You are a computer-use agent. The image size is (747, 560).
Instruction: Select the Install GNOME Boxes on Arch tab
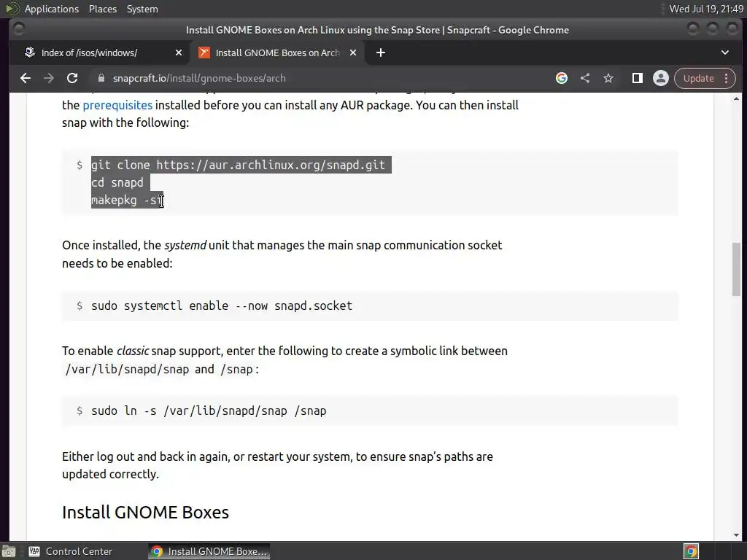(277, 52)
